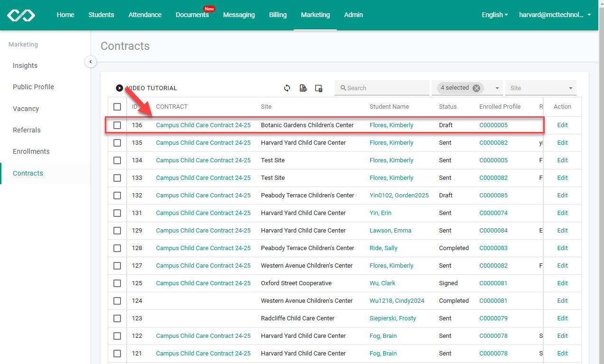Open enrolled profile C0000083
Screen dimensions: 604x364
coord(493,248)
